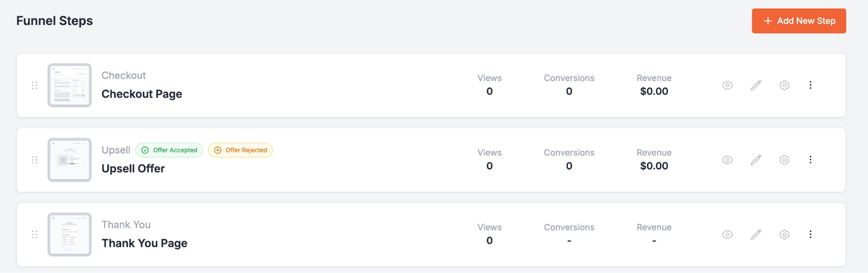The width and height of the screenshot is (868, 273).
Task: Preview the Upsell Offer via the eye icon
Action: [727, 160]
